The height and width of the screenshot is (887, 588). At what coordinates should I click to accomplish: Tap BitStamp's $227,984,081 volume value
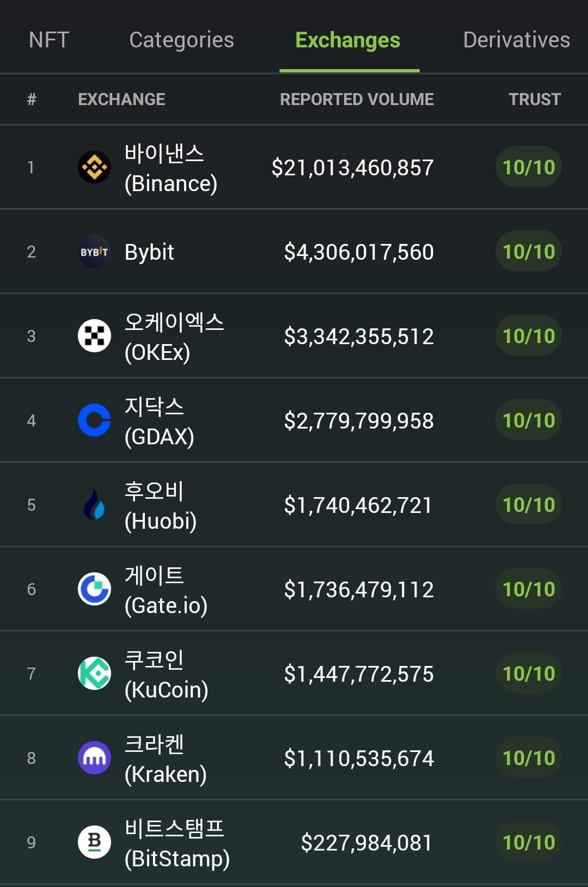366,843
